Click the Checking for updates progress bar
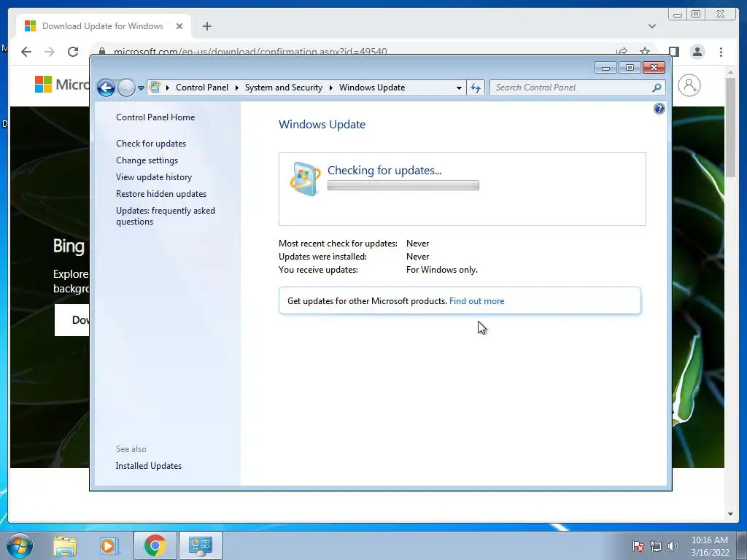 (x=403, y=185)
